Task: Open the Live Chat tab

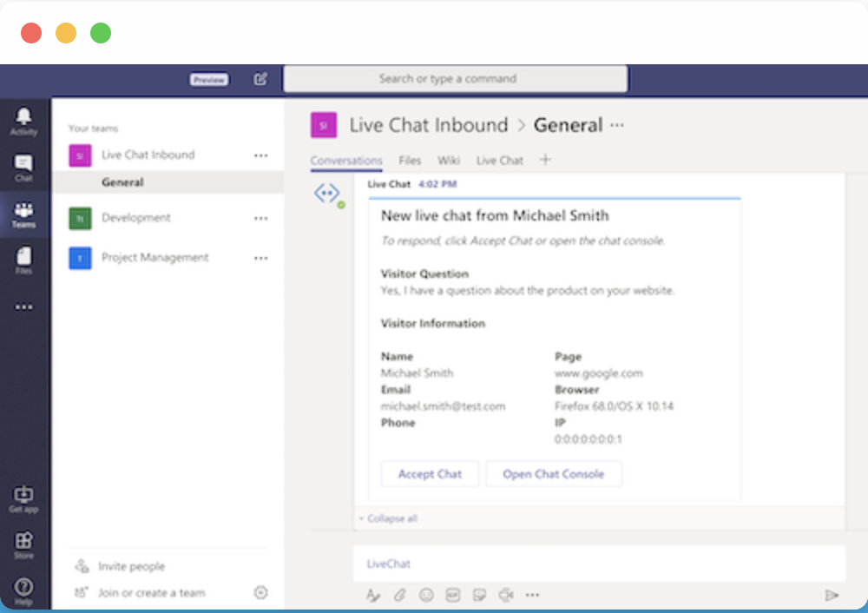Action: click(x=500, y=161)
